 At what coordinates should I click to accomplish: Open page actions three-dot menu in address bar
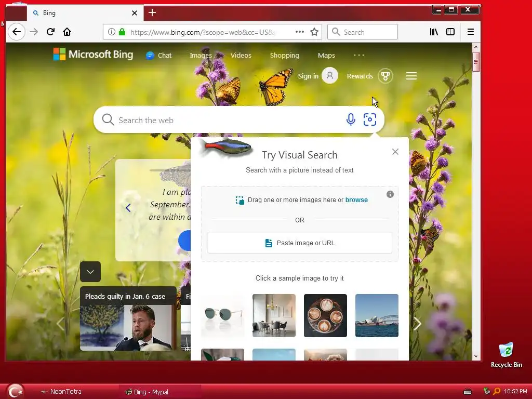point(300,32)
